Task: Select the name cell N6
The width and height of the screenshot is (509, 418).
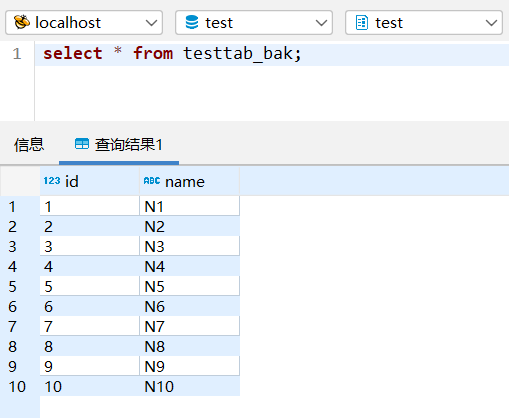Action: [189, 306]
